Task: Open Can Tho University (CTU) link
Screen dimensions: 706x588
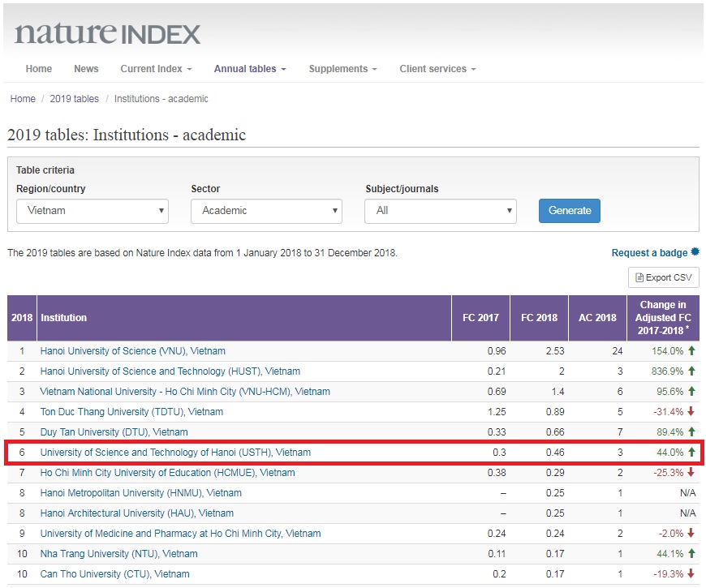Action: click(114, 574)
